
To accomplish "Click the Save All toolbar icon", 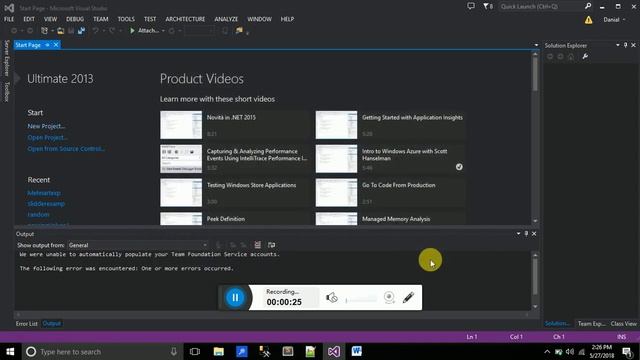I will pyautogui.click(x=81, y=31).
